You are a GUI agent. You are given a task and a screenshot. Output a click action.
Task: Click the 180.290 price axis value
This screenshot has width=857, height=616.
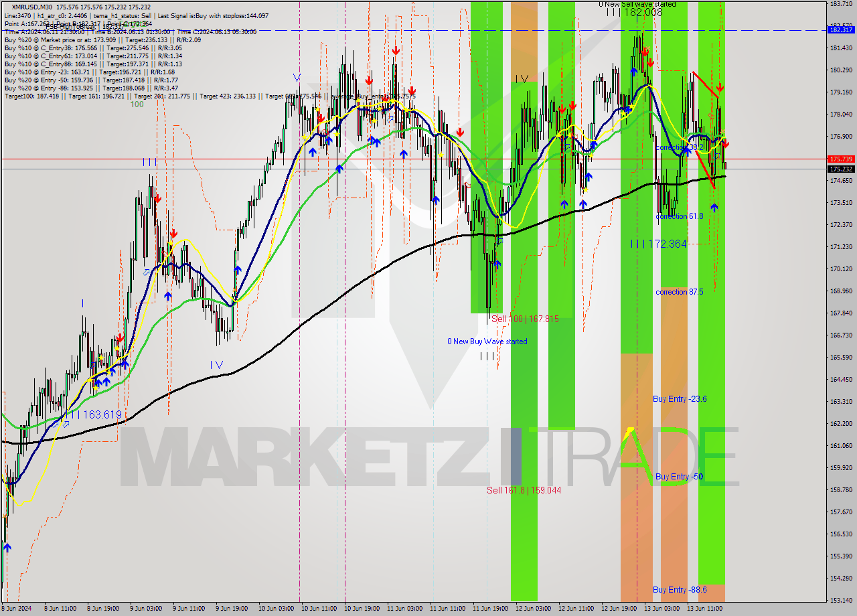842,70
